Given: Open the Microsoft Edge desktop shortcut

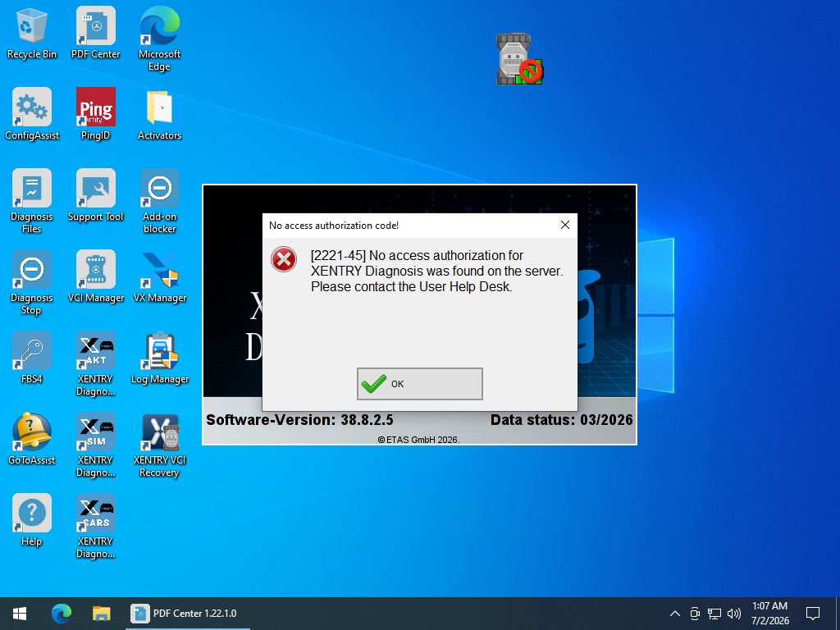Looking at the screenshot, I should coord(159,39).
